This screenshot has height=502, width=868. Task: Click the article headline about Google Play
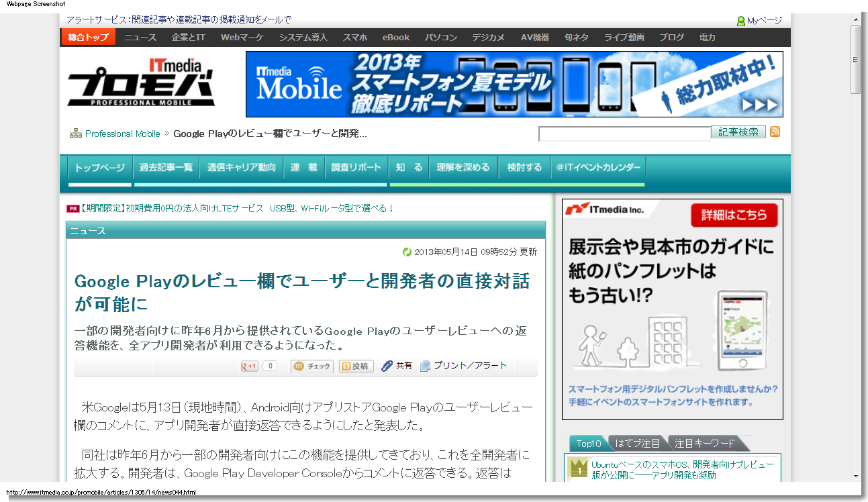point(302,292)
